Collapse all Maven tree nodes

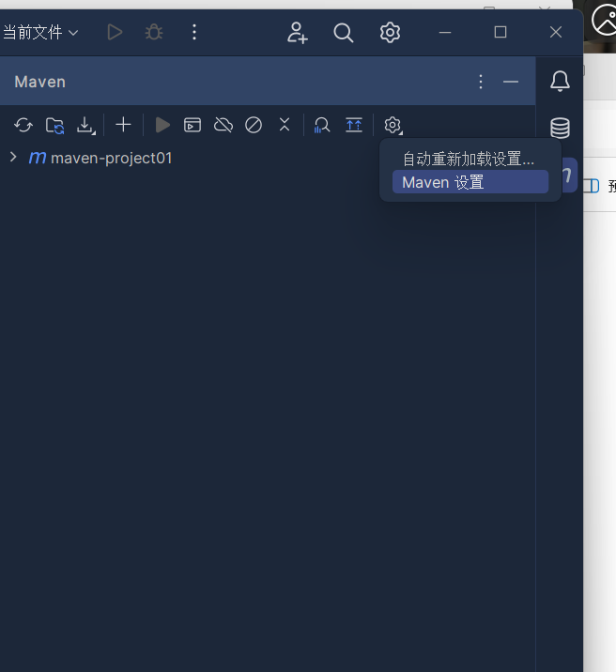(x=285, y=125)
